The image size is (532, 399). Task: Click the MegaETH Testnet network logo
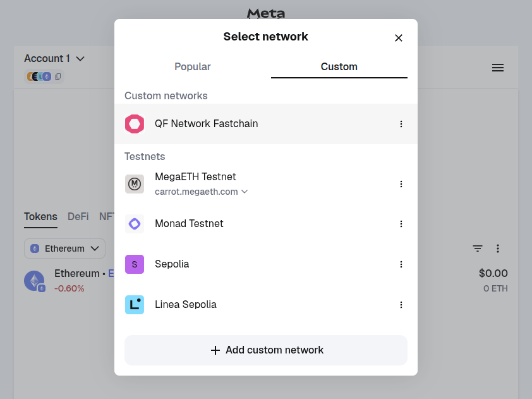pyautogui.click(x=135, y=184)
